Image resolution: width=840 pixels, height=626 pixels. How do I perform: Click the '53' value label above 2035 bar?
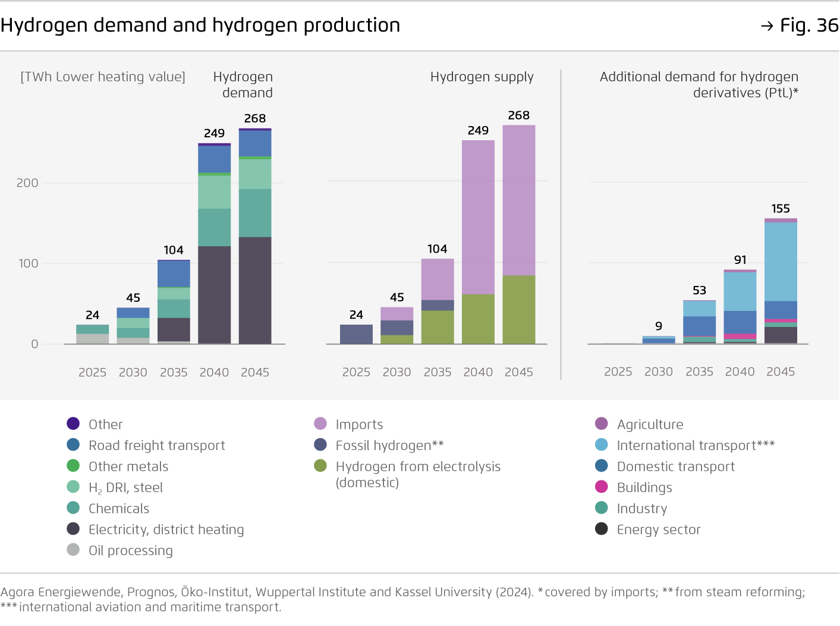[699, 290]
